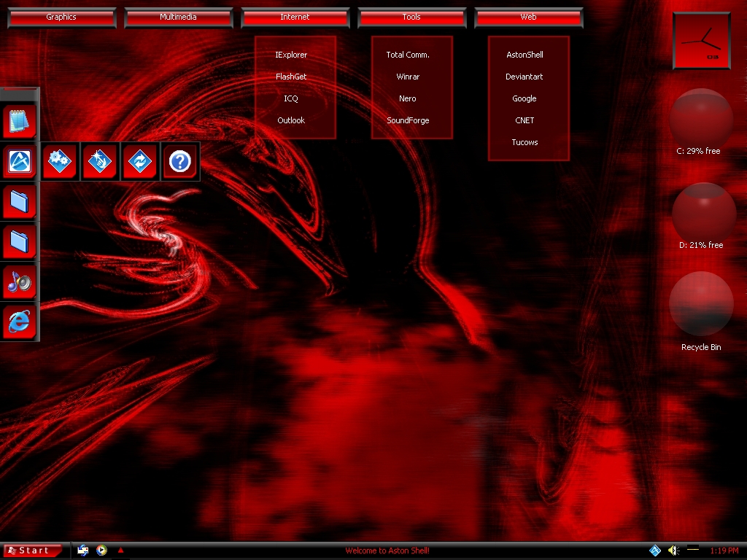Click the 1:19 PM taskbar clock

724,551
